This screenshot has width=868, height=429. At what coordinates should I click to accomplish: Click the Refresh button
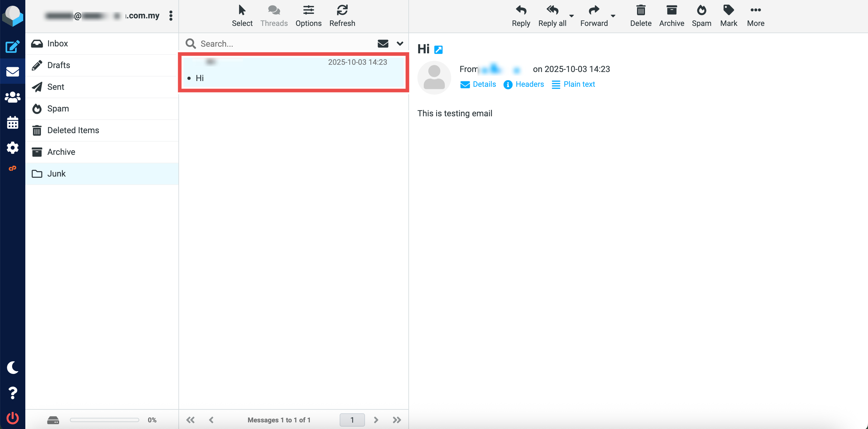tap(342, 15)
